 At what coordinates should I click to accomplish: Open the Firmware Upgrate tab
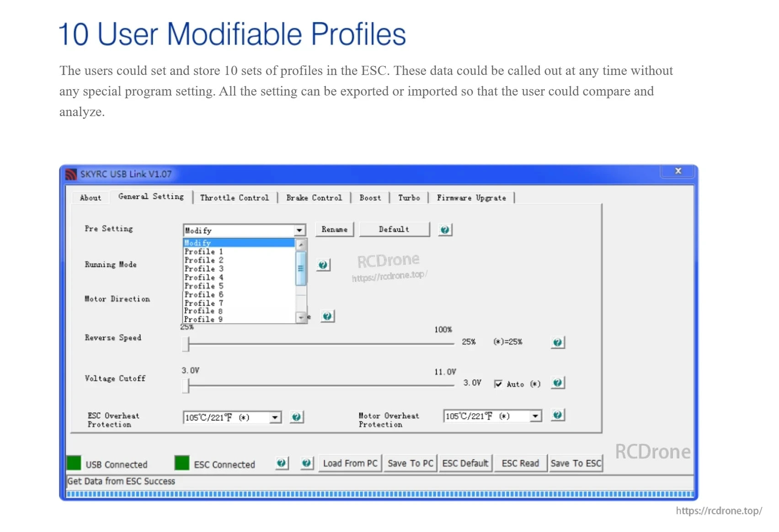[x=471, y=198]
